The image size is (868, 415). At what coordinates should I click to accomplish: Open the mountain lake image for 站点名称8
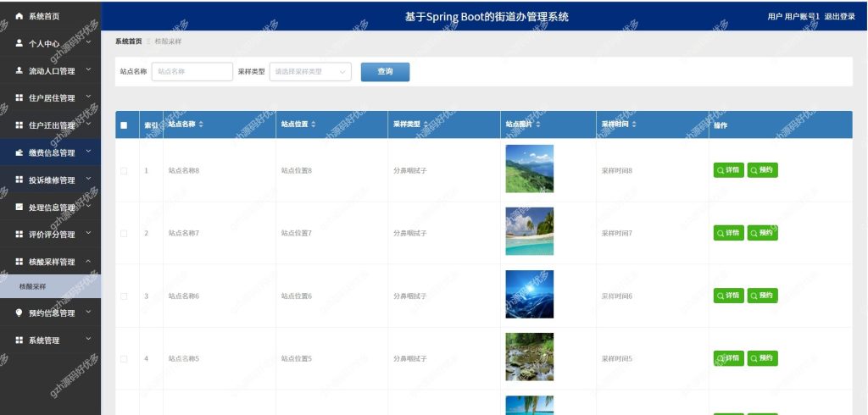pyautogui.click(x=529, y=169)
